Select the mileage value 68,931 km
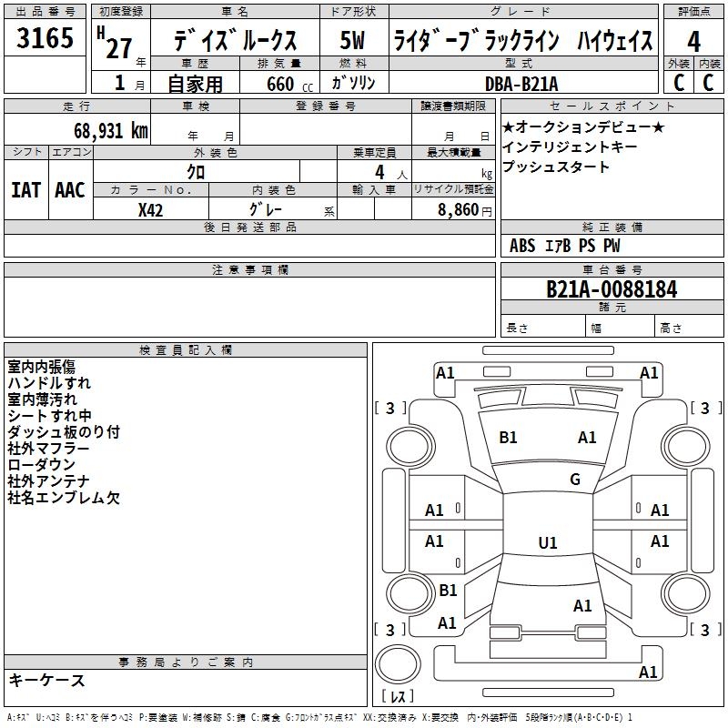The width and height of the screenshot is (728, 728). (111, 131)
